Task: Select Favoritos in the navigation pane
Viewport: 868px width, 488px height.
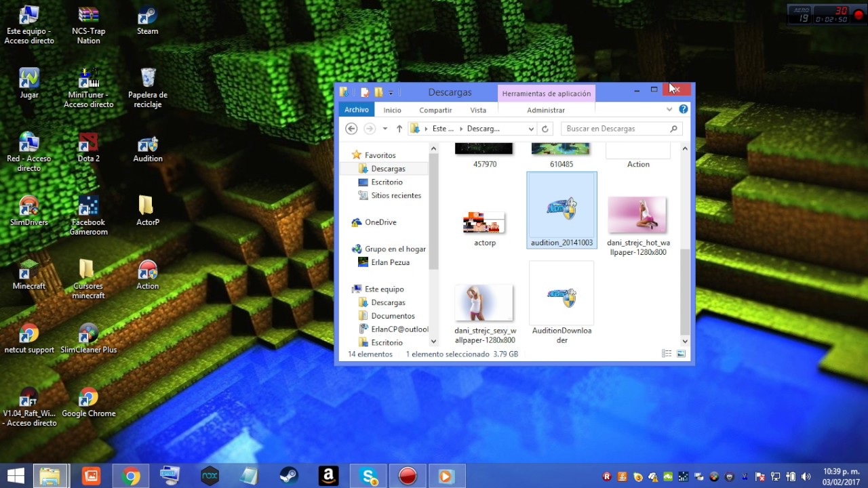Action: tap(380, 155)
